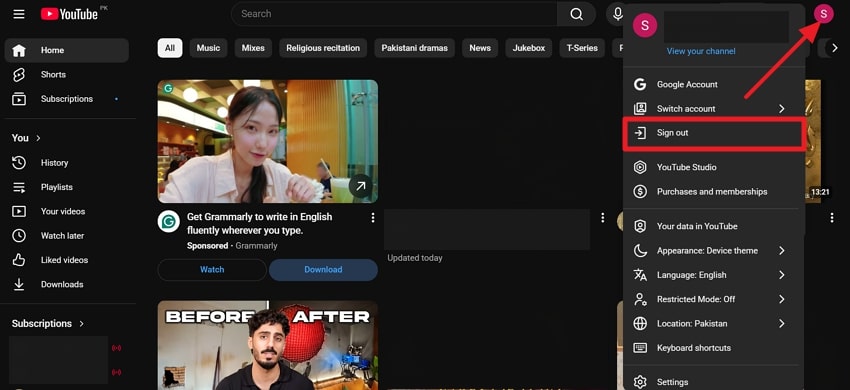Open Shorts in the sidebar
This screenshot has width=850, height=390.
pyautogui.click(x=67, y=75)
